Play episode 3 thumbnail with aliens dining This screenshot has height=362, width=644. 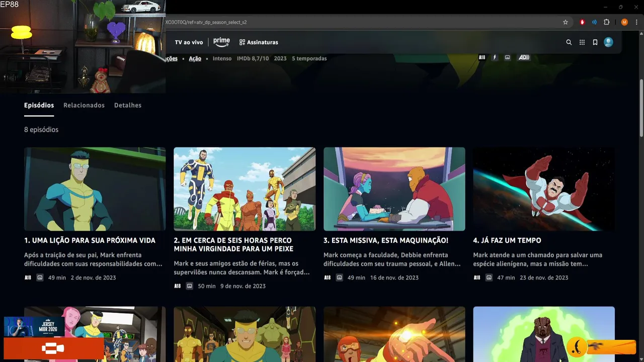pyautogui.click(x=394, y=189)
